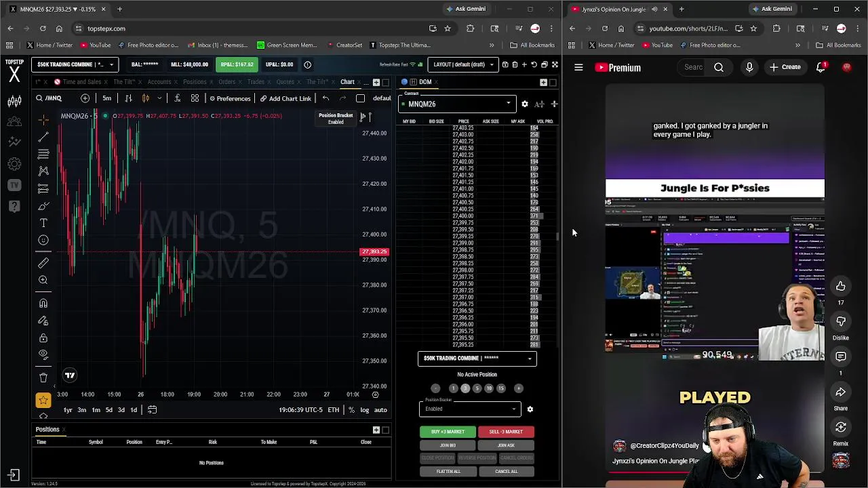Open DOM settings gear icon
The height and width of the screenshot is (488, 868).
coord(524,104)
